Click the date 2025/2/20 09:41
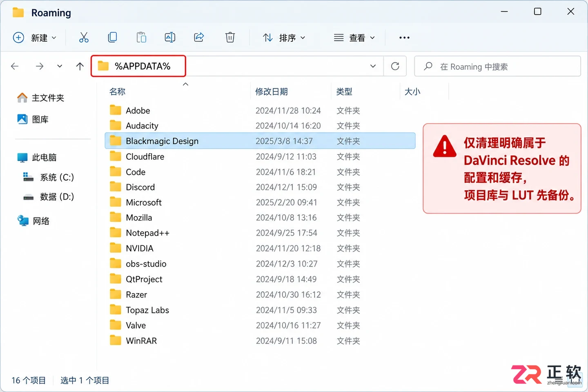The height and width of the screenshot is (392, 588). (287, 203)
